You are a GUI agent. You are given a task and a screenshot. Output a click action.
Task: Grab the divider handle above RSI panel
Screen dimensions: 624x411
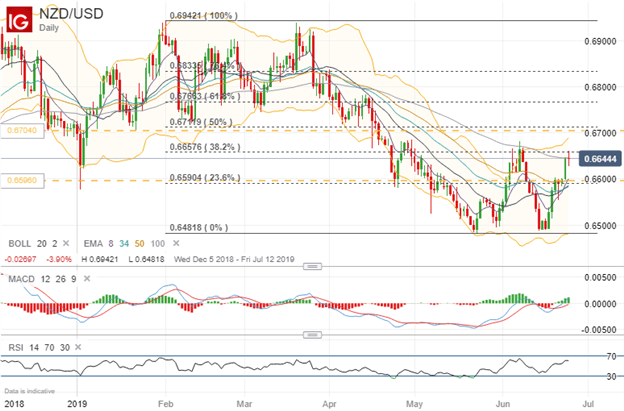point(312,335)
